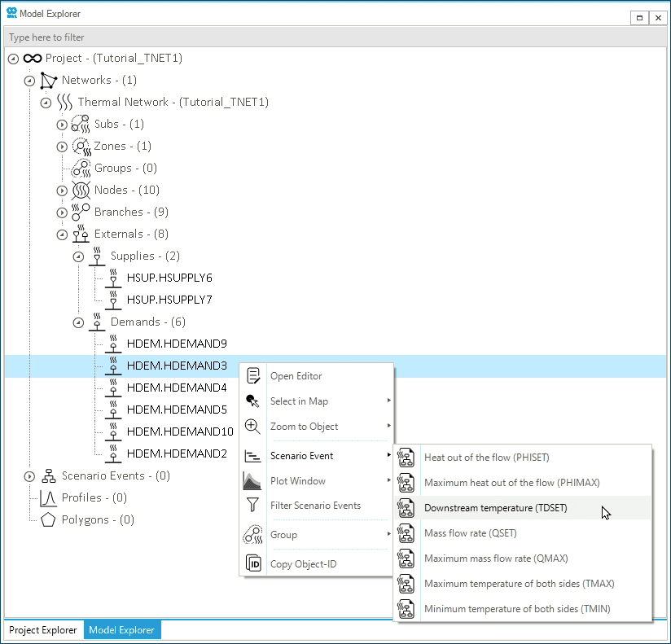
Task: Click the Profiles curve icon
Action: point(48,497)
